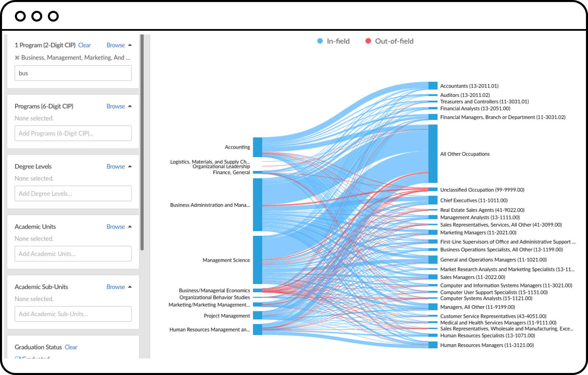
Task: Clear the 2-Digit CIP program selection
Action: pyautogui.click(x=84, y=45)
